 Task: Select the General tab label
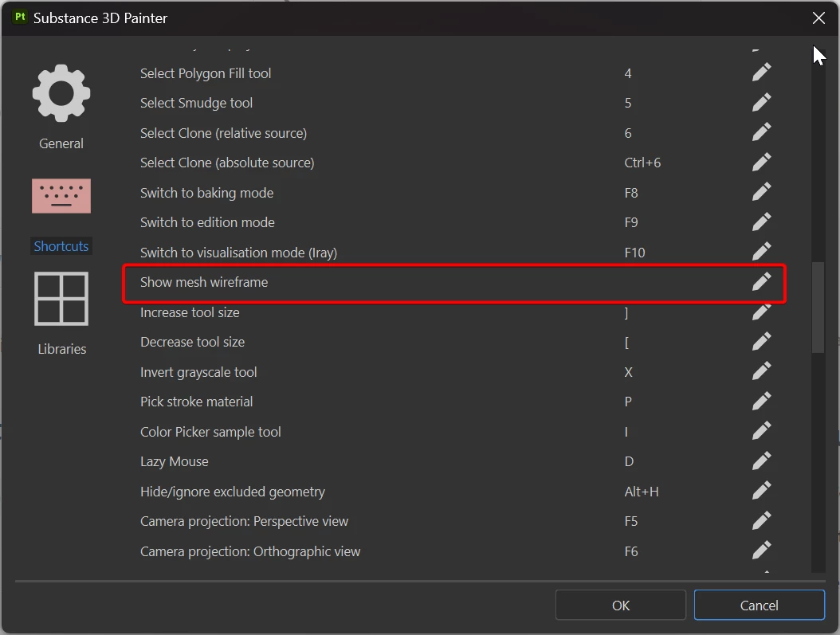(x=61, y=143)
